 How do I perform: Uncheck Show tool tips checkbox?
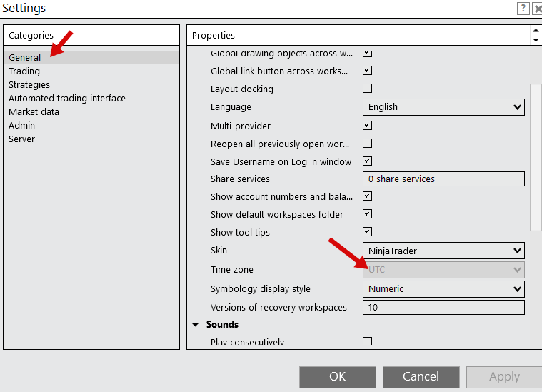click(x=368, y=231)
